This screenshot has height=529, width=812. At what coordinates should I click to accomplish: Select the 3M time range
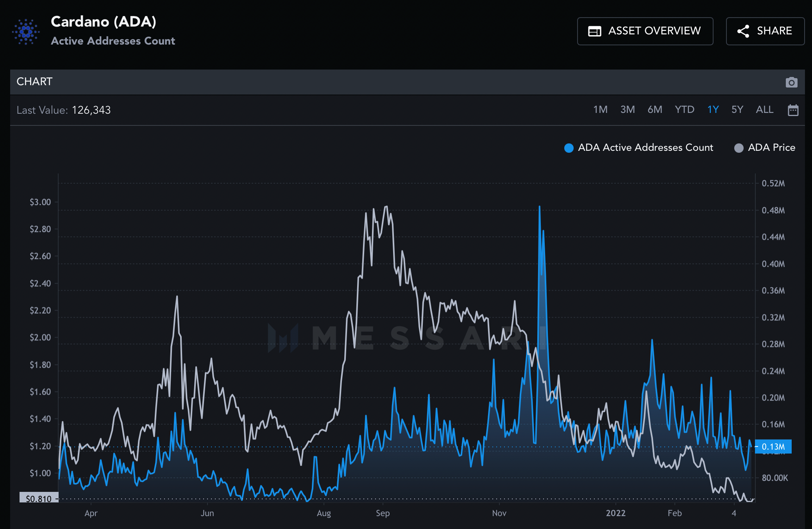tap(628, 109)
